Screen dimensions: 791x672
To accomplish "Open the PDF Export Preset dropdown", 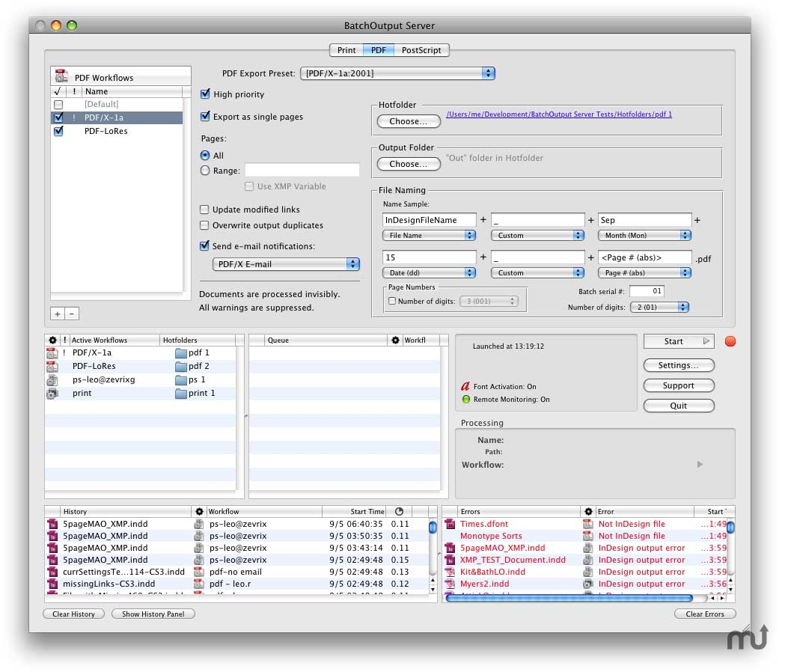I will 397,73.
